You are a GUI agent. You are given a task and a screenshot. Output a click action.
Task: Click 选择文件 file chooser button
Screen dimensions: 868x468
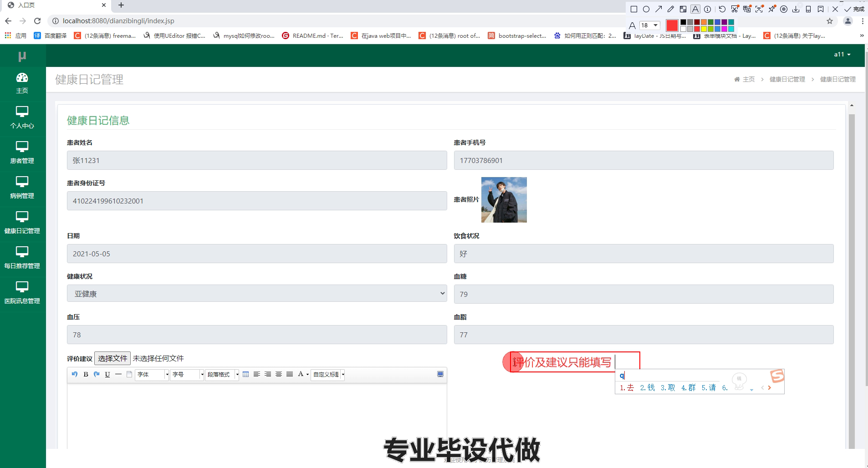(112, 358)
